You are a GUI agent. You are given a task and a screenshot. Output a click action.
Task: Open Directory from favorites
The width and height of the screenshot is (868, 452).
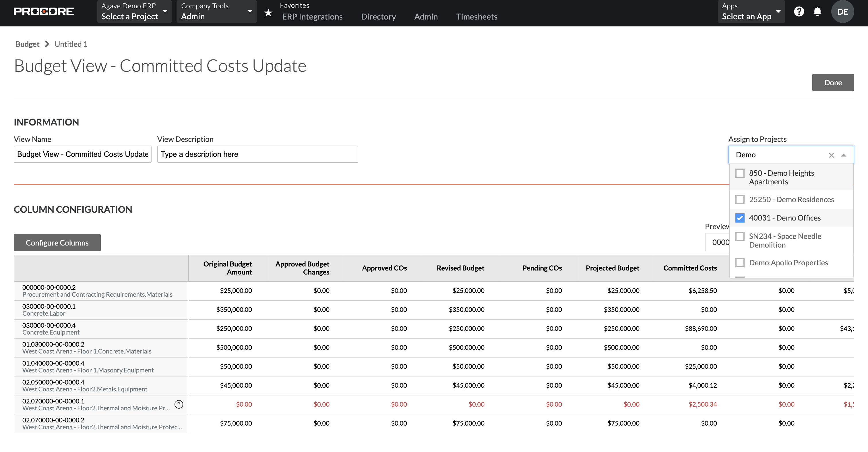click(378, 17)
